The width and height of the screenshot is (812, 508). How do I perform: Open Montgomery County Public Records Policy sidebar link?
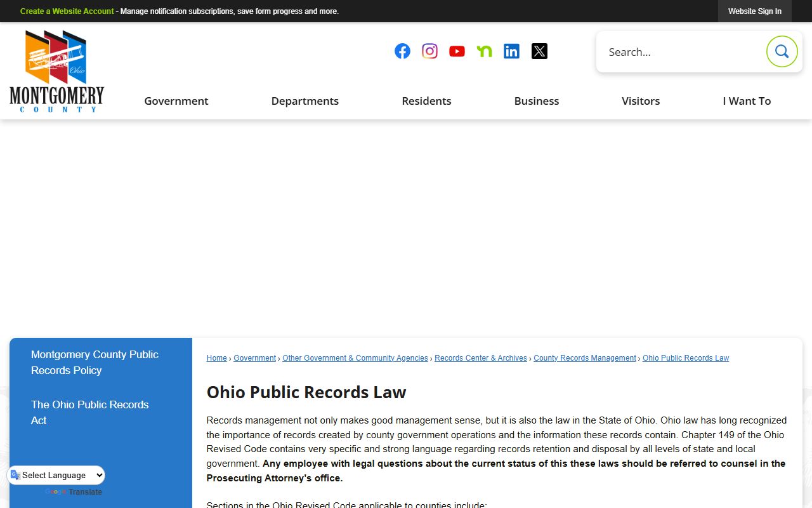click(x=95, y=363)
